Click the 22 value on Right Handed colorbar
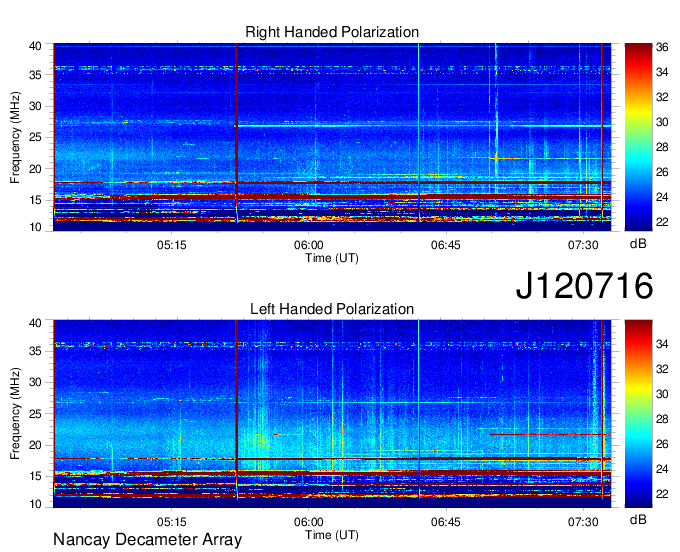Screen dimensions: 680x552 click(662, 222)
